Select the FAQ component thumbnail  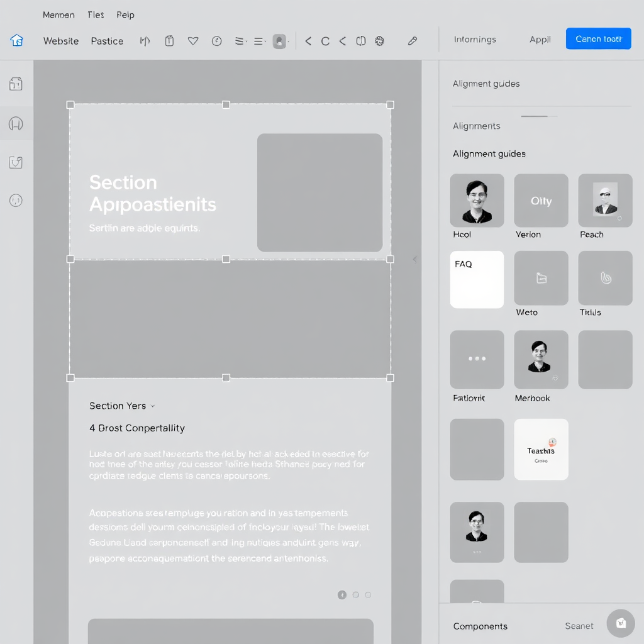477,279
